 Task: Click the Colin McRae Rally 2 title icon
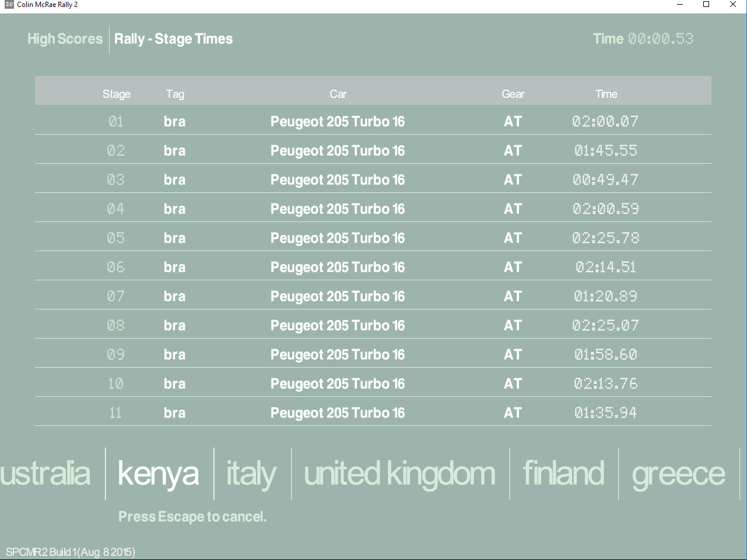pos(9,5)
